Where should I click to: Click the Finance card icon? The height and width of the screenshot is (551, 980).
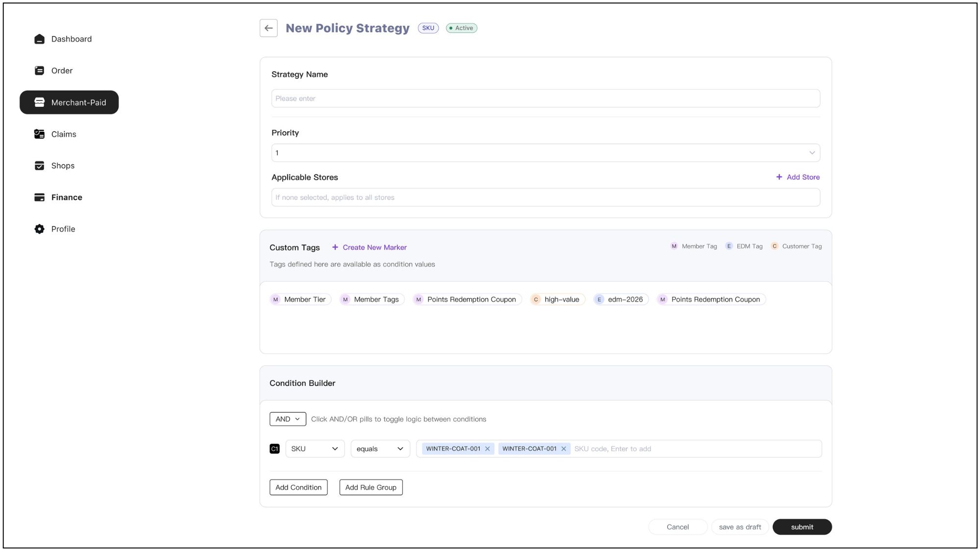tap(40, 197)
